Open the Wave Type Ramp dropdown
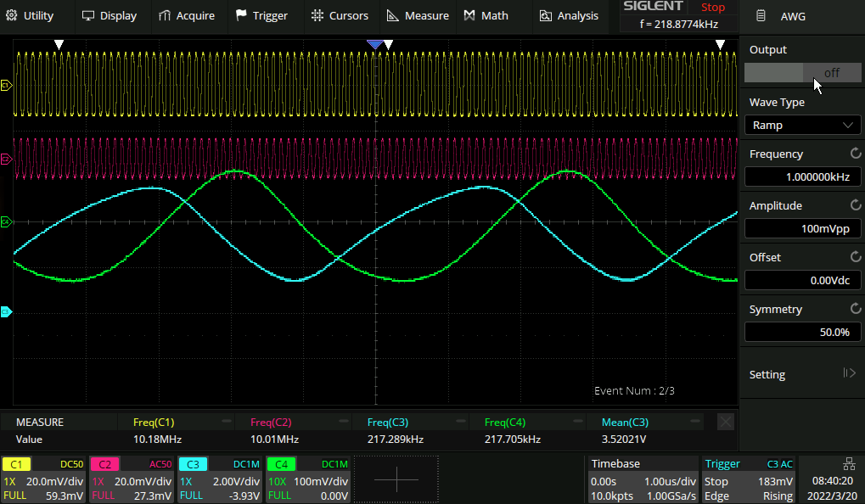The image size is (865, 504). coord(802,125)
